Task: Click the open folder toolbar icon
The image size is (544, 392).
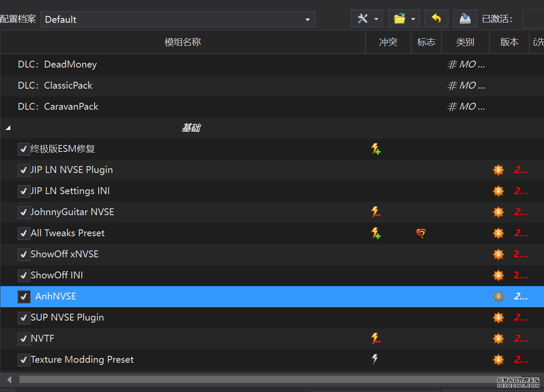Action: (x=399, y=19)
